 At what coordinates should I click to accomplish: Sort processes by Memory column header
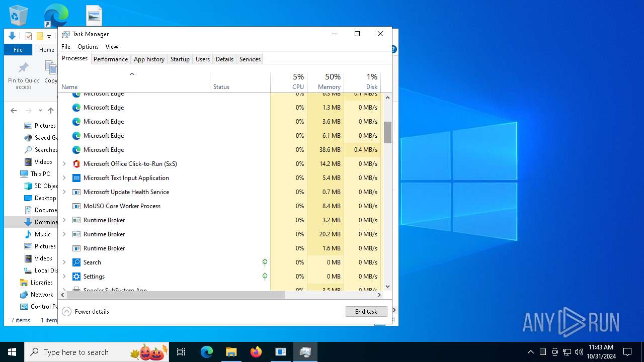point(326,82)
